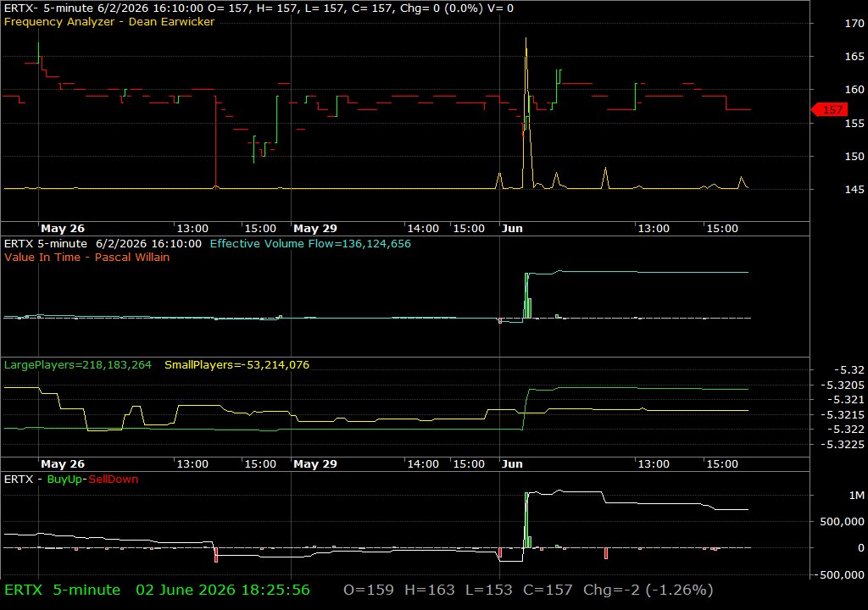
Task: Click 'May 29' on lower time axis
Action: pos(315,464)
